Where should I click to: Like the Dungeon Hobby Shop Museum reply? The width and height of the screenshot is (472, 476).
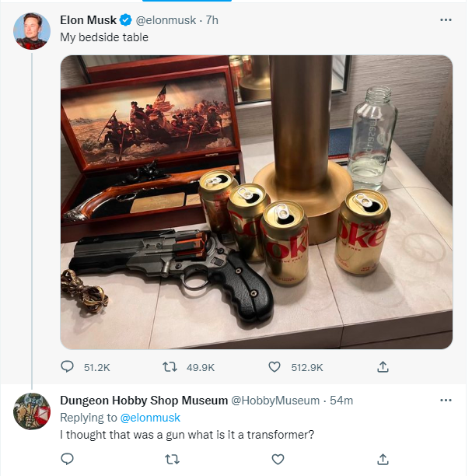[x=278, y=459]
